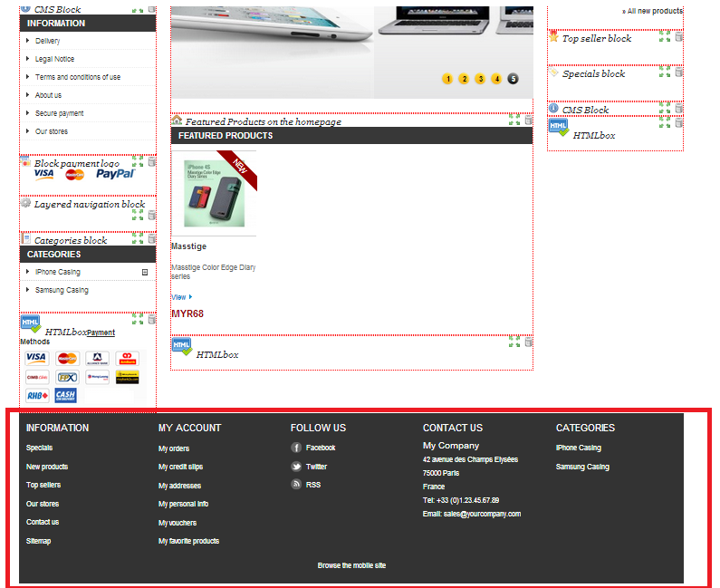
Task: Open My favorite products link
Action: pos(188,541)
